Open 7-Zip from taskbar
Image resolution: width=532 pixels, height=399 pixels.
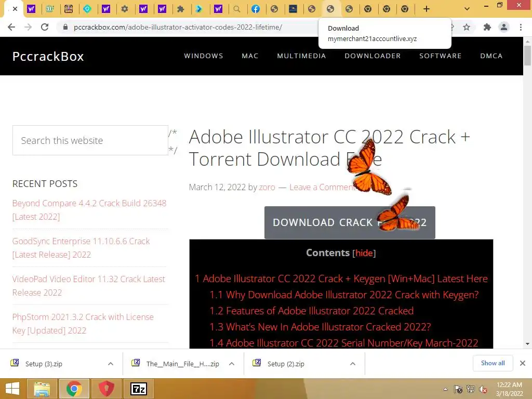(x=138, y=389)
